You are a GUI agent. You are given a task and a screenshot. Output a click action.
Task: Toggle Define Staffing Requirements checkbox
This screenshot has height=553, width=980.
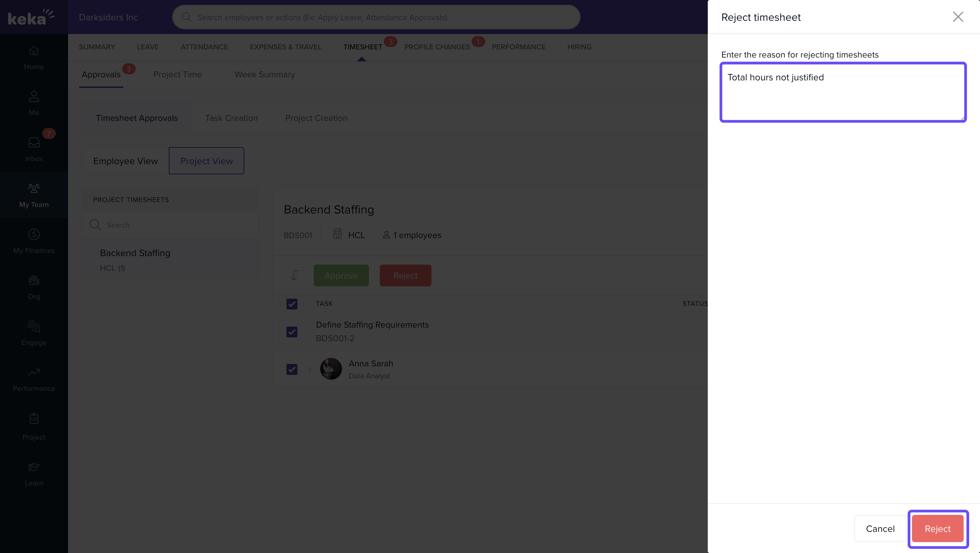tap(292, 332)
